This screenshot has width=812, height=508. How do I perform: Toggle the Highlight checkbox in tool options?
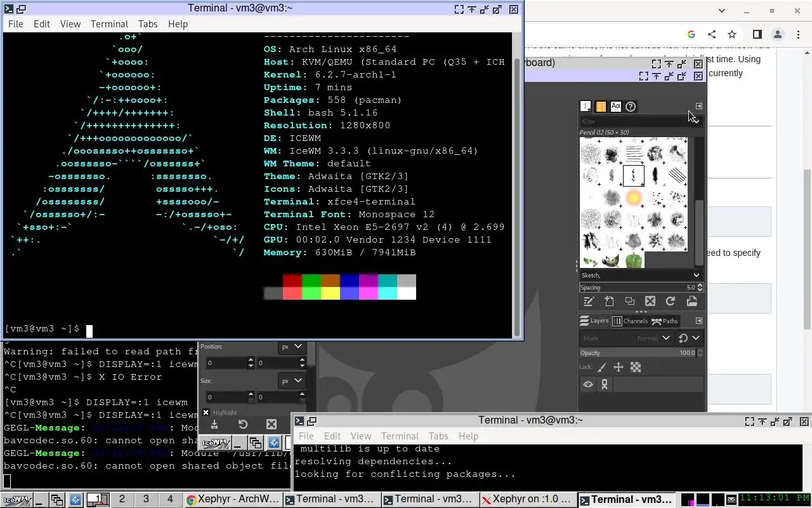[x=206, y=412]
